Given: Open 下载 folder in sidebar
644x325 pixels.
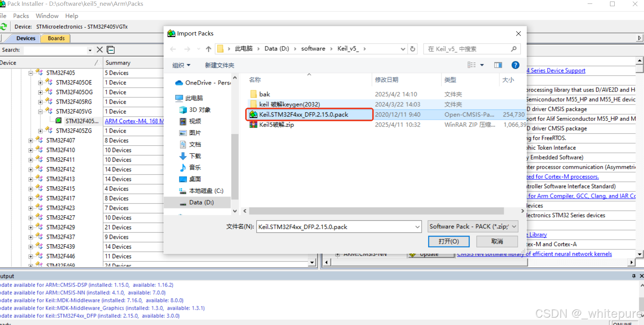Looking at the screenshot, I should click(x=190, y=156).
